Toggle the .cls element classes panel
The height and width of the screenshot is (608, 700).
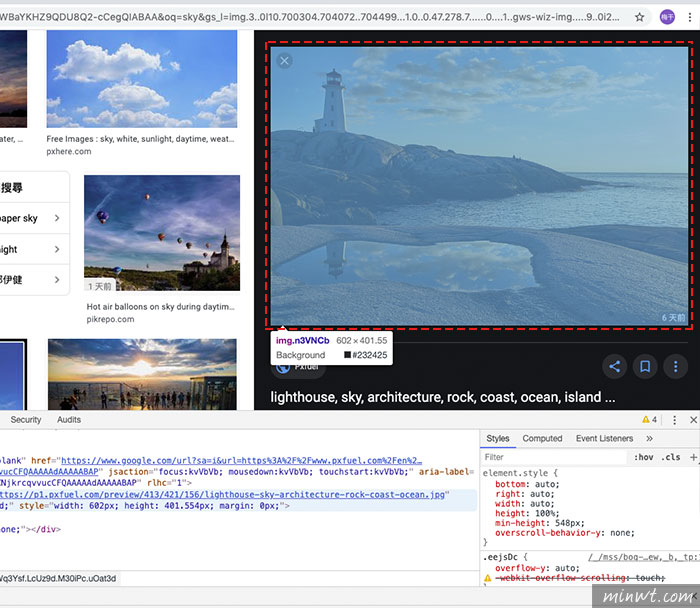[x=671, y=457]
